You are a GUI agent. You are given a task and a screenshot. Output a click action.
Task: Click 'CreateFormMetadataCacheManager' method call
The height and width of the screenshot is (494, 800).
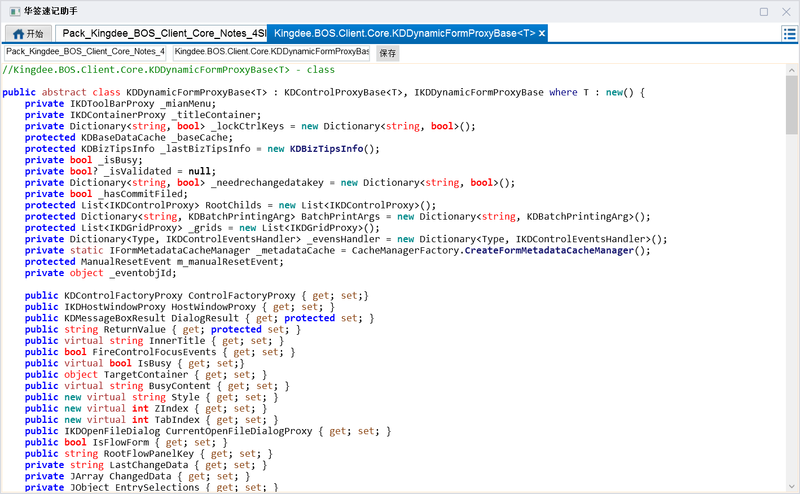[549, 250]
